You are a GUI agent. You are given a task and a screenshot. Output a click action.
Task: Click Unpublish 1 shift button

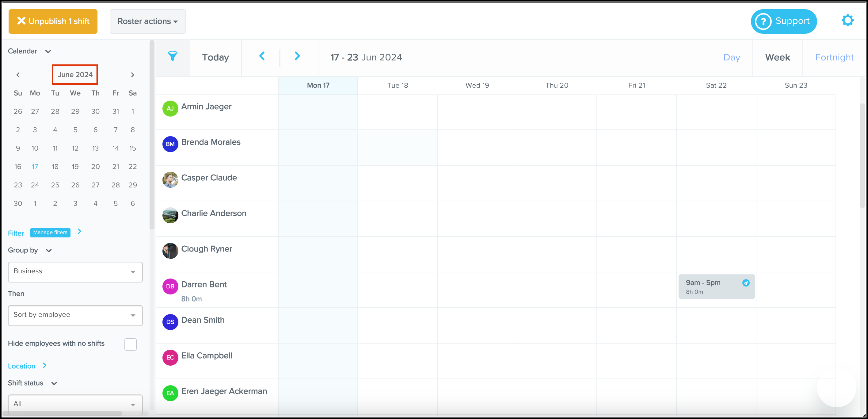tap(53, 21)
